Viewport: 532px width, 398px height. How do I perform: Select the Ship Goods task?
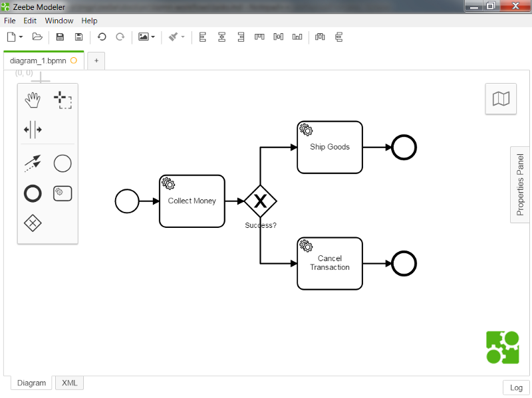[330, 147]
